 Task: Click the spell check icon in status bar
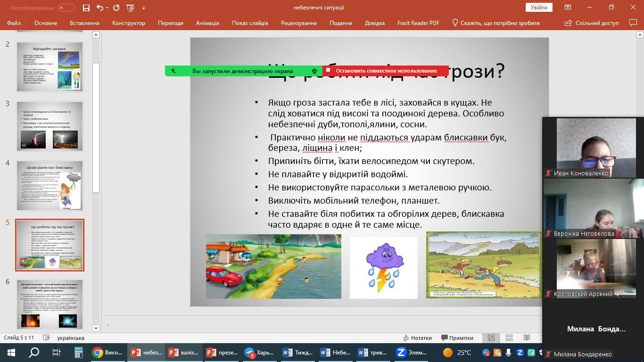pyautogui.click(x=46, y=337)
